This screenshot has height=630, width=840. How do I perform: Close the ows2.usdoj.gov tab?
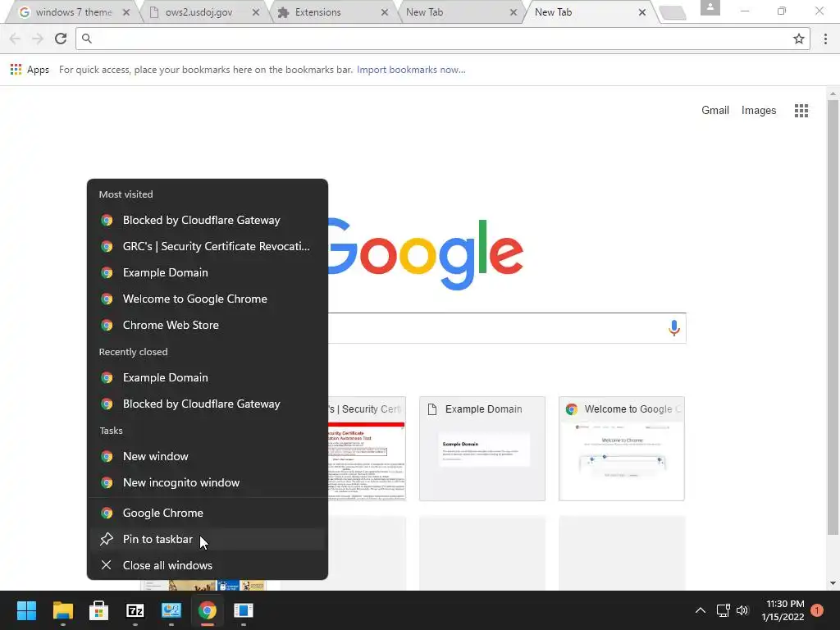[x=256, y=12]
